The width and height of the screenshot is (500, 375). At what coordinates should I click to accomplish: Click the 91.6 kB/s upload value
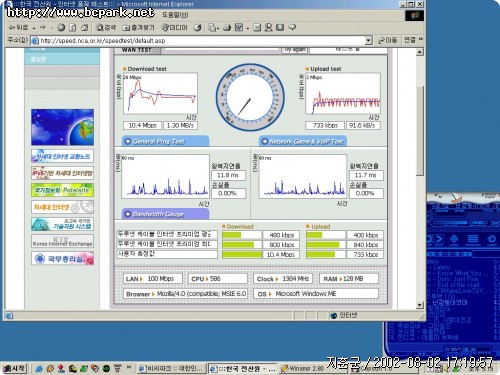363,125
